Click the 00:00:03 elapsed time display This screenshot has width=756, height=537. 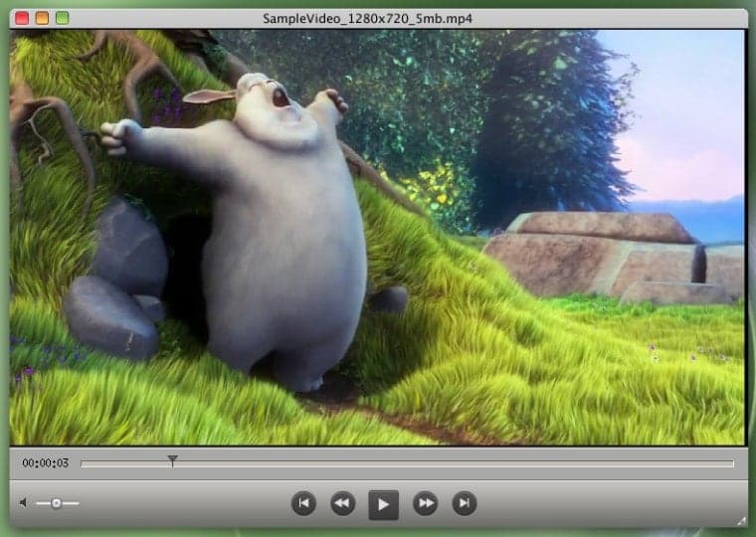pos(46,463)
